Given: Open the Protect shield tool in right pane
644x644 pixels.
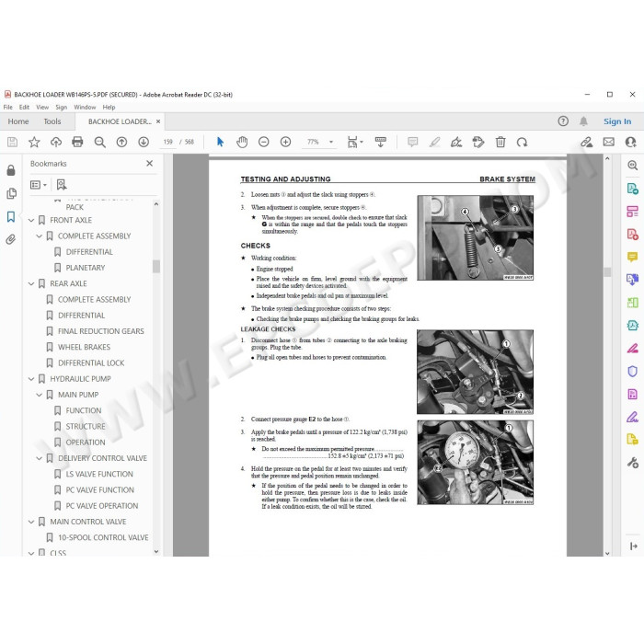Looking at the screenshot, I should point(633,372).
